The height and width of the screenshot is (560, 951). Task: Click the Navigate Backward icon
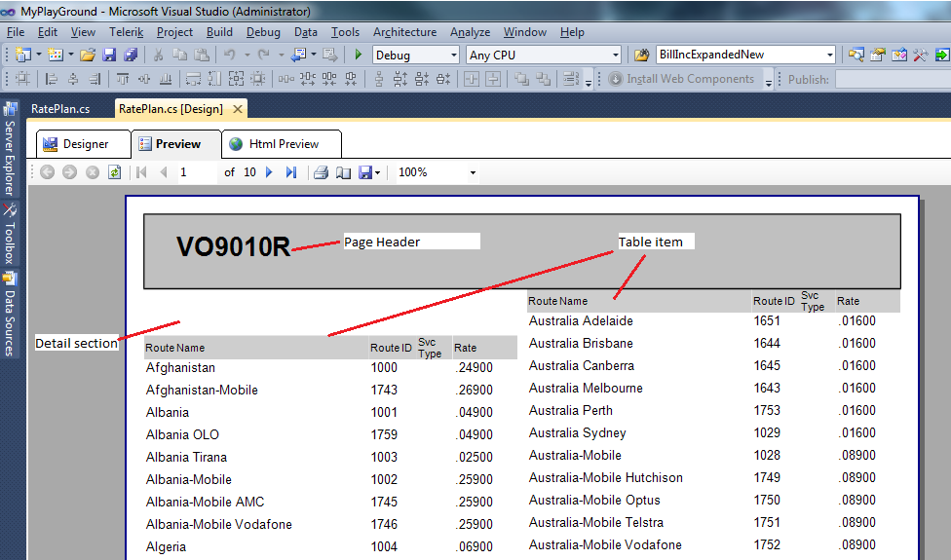point(298,56)
